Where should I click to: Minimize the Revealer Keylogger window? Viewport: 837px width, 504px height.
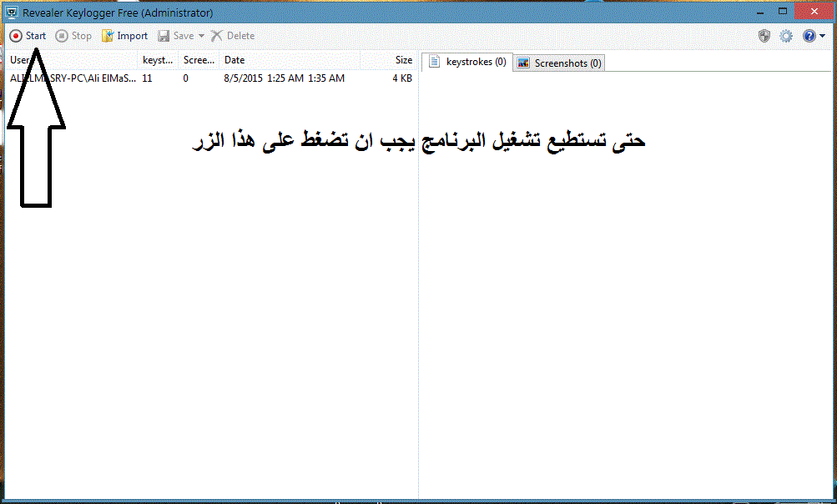tap(760, 11)
